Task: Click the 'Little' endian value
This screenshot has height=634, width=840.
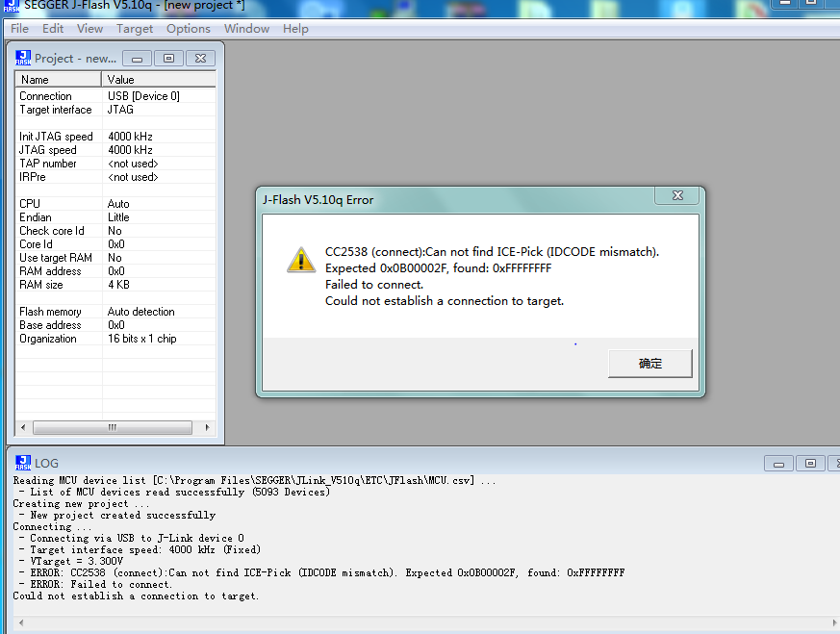Action: click(x=118, y=216)
